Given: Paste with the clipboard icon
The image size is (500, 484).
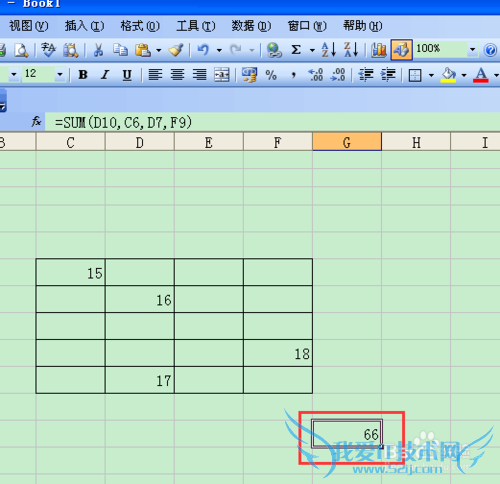Looking at the screenshot, I should tap(143, 50).
